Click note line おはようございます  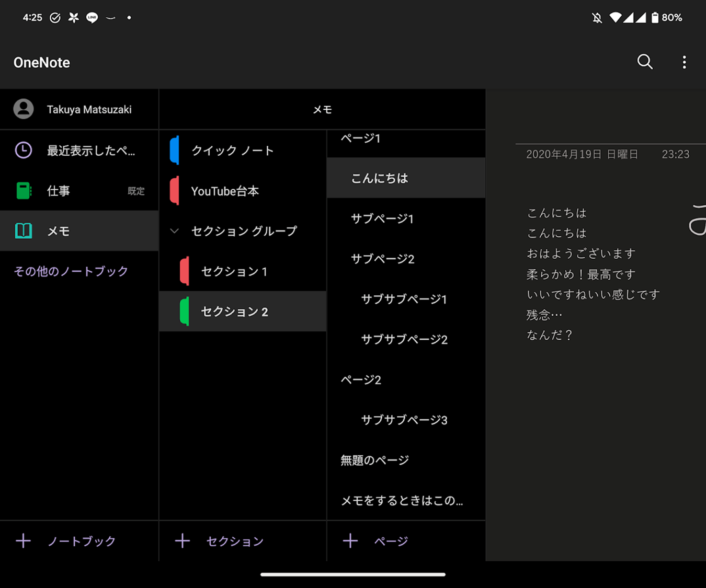pyautogui.click(x=581, y=253)
